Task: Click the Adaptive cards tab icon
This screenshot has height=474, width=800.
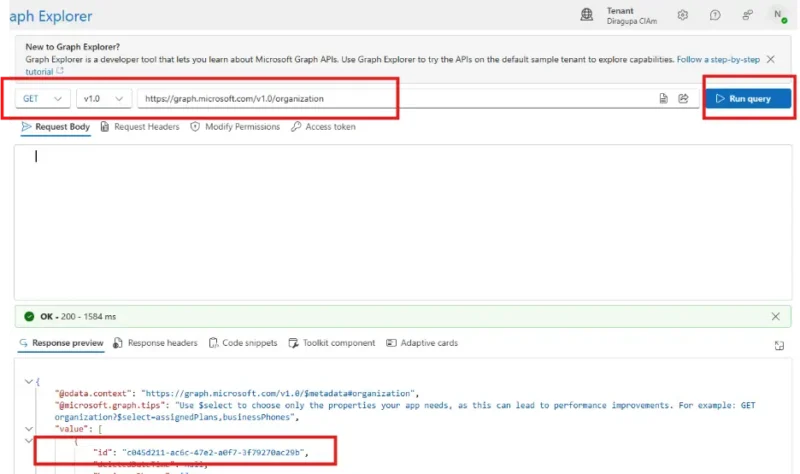Action: tap(391, 343)
